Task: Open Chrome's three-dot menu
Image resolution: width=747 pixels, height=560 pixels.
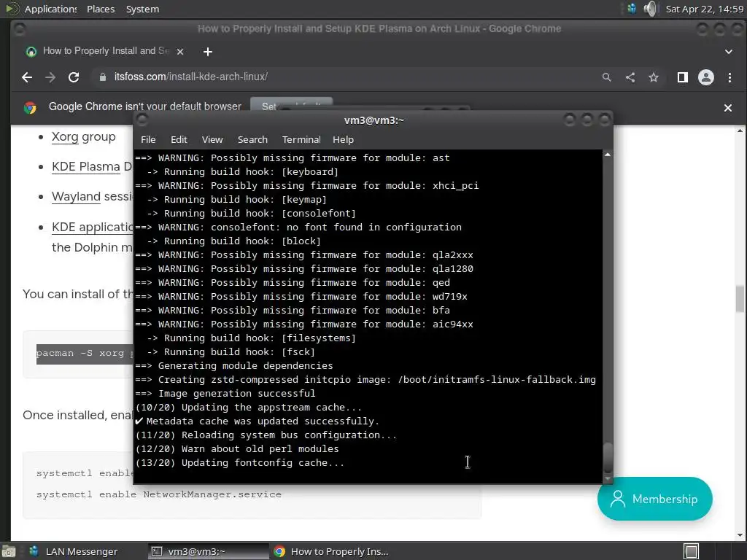Action: [729, 77]
